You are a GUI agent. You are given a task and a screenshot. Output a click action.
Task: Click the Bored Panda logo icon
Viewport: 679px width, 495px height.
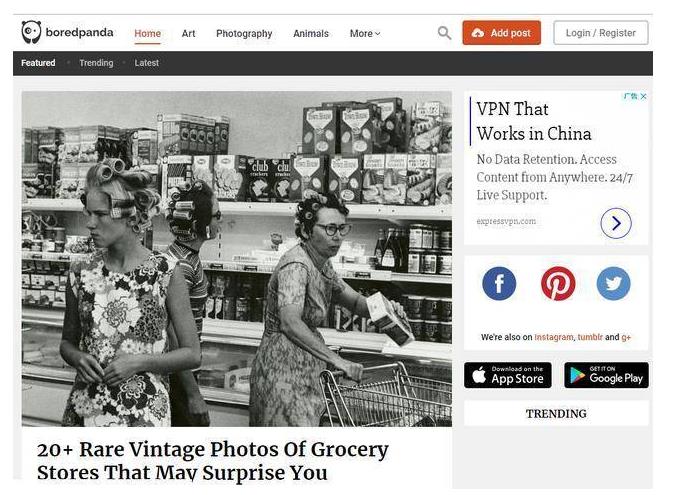(x=31, y=32)
